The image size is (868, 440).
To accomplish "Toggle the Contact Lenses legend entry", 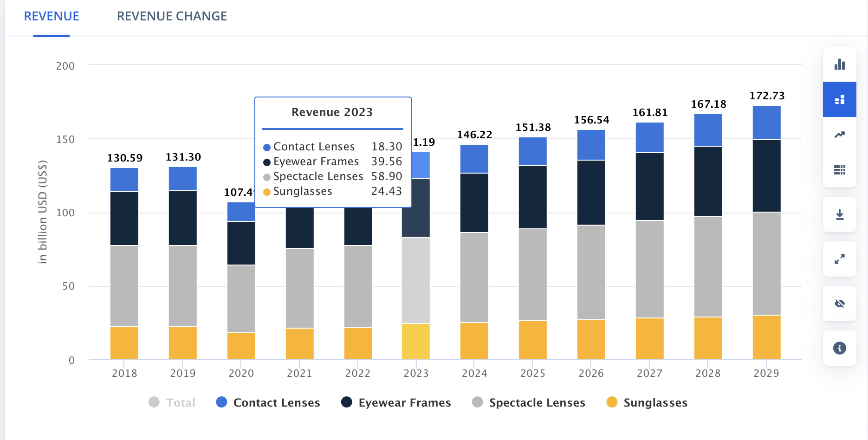I will pyautogui.click(x=268, y=402).
